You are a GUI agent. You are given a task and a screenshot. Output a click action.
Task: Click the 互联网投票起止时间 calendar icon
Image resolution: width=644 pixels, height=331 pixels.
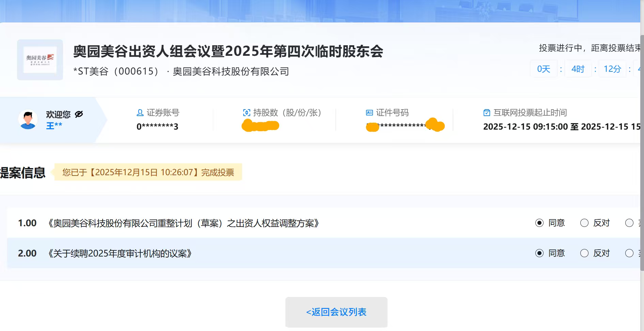(x=487, y=113)
